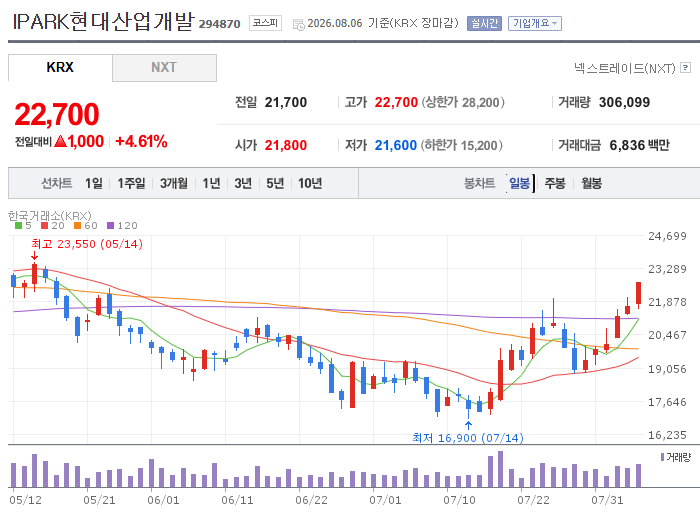700x516 pixels.
Task: Select the 5년 line chart period
Action: tap(275, 183)
